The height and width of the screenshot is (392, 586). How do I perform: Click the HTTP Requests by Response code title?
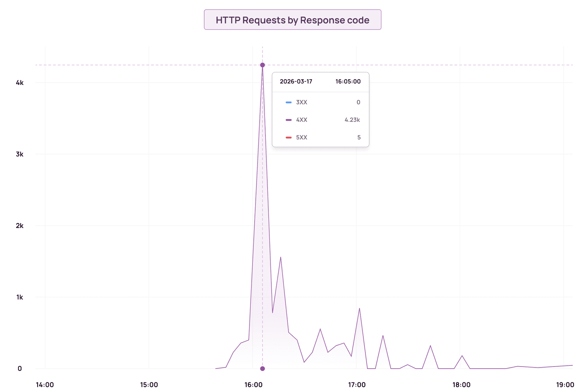(292, 20)
